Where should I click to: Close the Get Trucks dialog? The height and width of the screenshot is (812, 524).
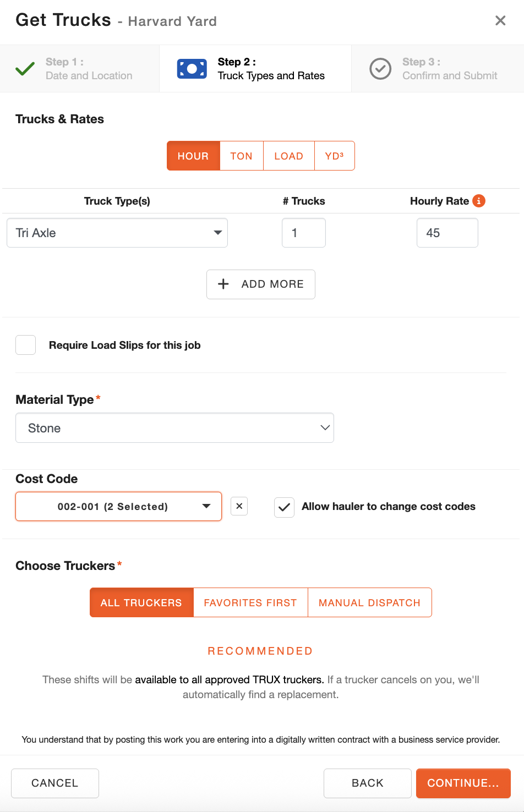(500, 21)
